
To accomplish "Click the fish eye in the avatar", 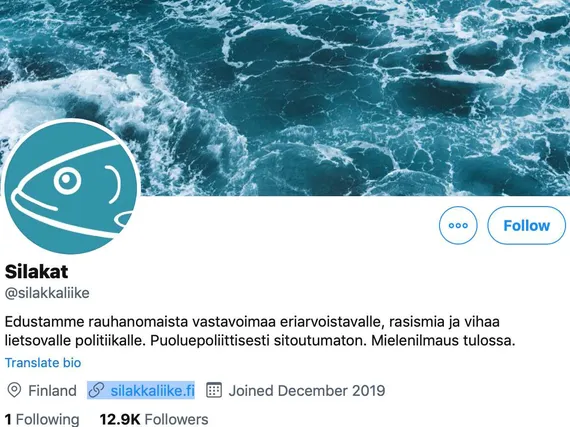I will click(68, 179).
